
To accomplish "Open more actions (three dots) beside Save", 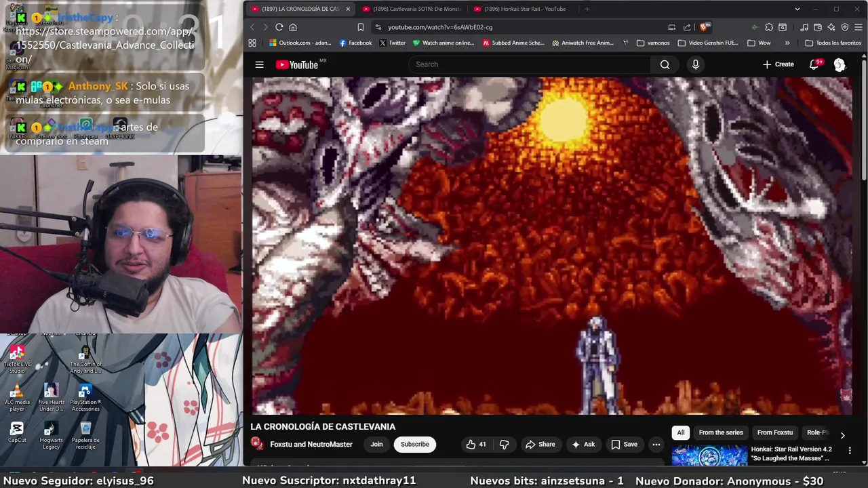I will [656, 445].
